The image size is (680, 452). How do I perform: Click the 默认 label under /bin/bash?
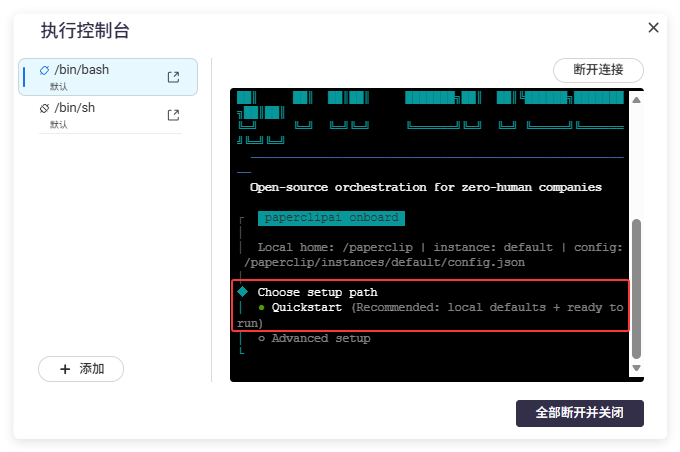pos(59,87)
